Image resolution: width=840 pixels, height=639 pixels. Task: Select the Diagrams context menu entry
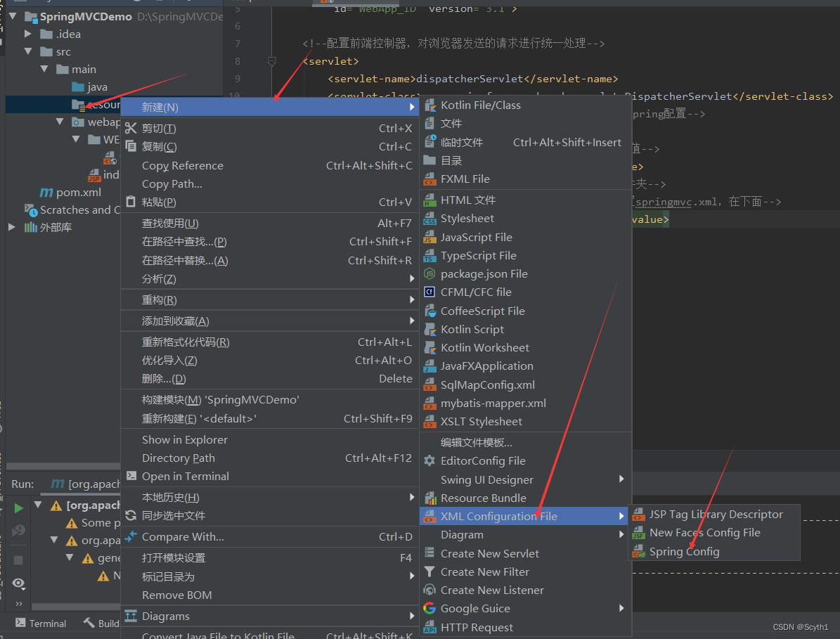click(269, 616)
